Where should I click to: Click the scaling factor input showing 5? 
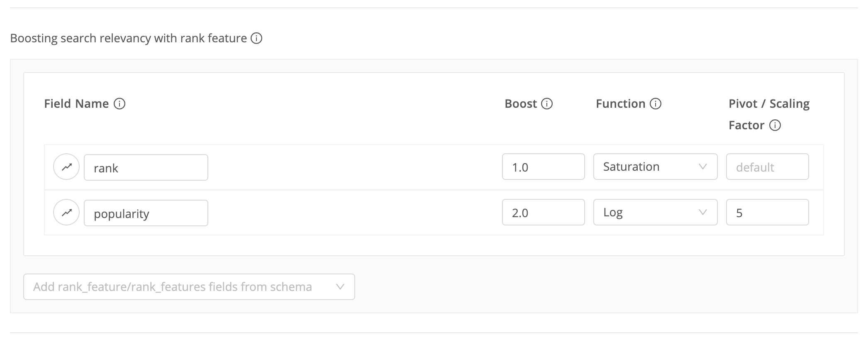(x=767, y=212)
